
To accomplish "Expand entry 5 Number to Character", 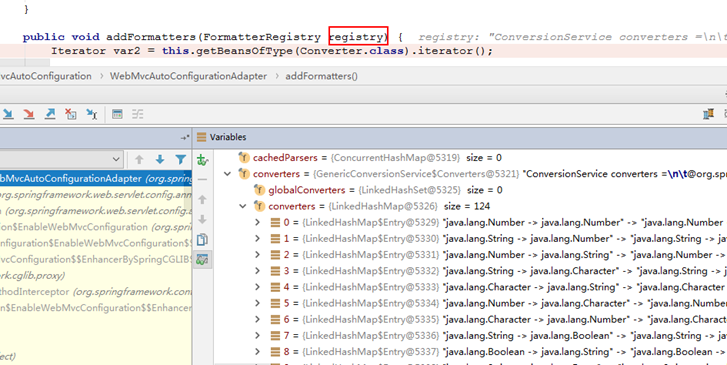I will (258, 303).
